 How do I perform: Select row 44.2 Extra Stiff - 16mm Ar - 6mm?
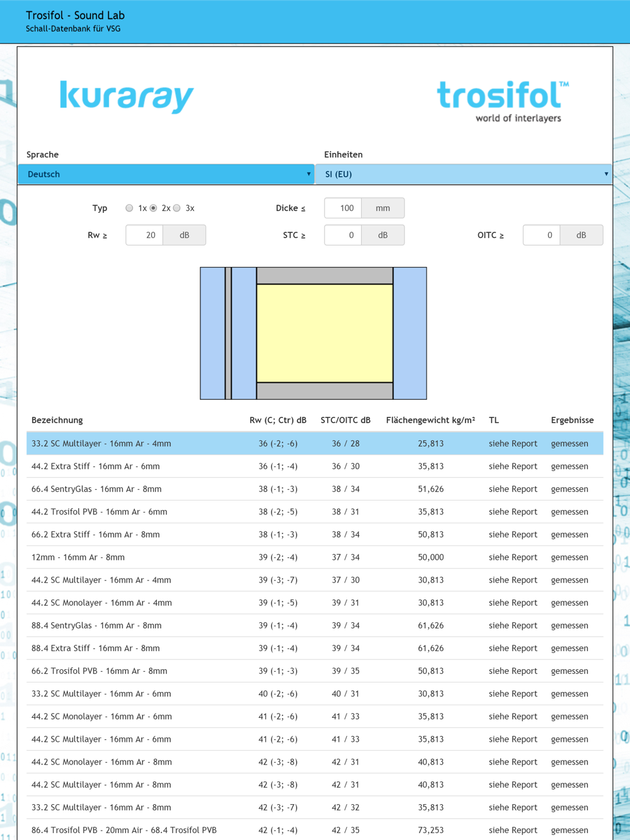[315, 466]
